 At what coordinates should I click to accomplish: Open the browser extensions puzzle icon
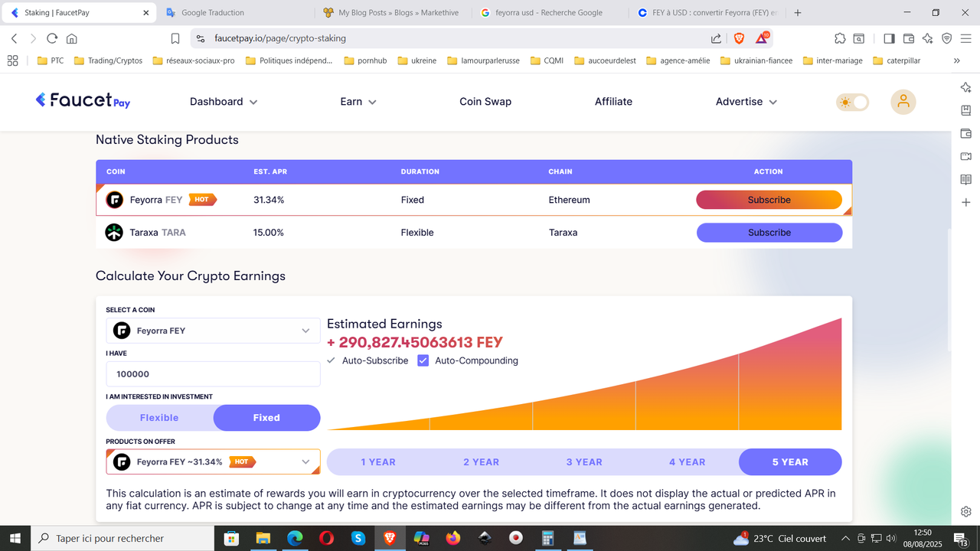pos(840,38)
